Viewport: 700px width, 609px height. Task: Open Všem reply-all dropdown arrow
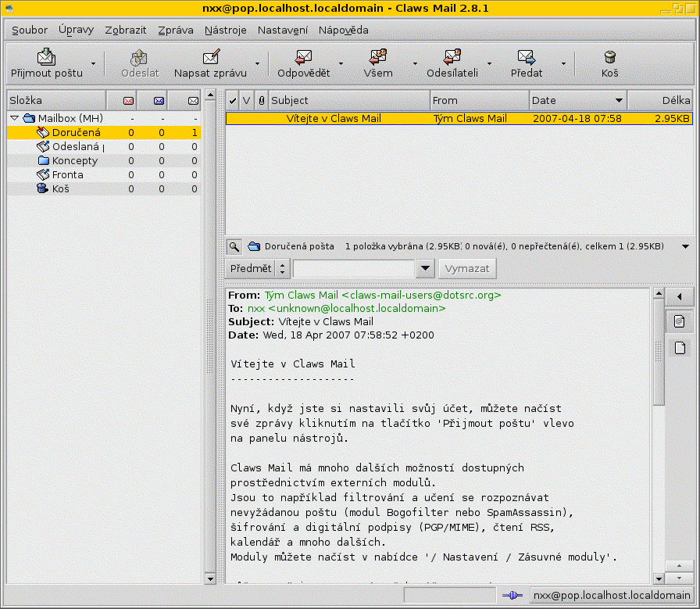pyautogui.click(x=415, y=64)
